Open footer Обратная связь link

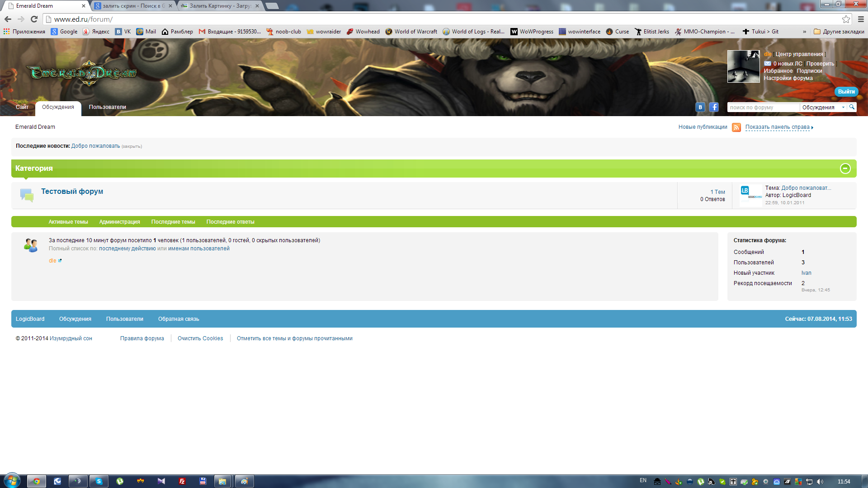pos(179,319)
